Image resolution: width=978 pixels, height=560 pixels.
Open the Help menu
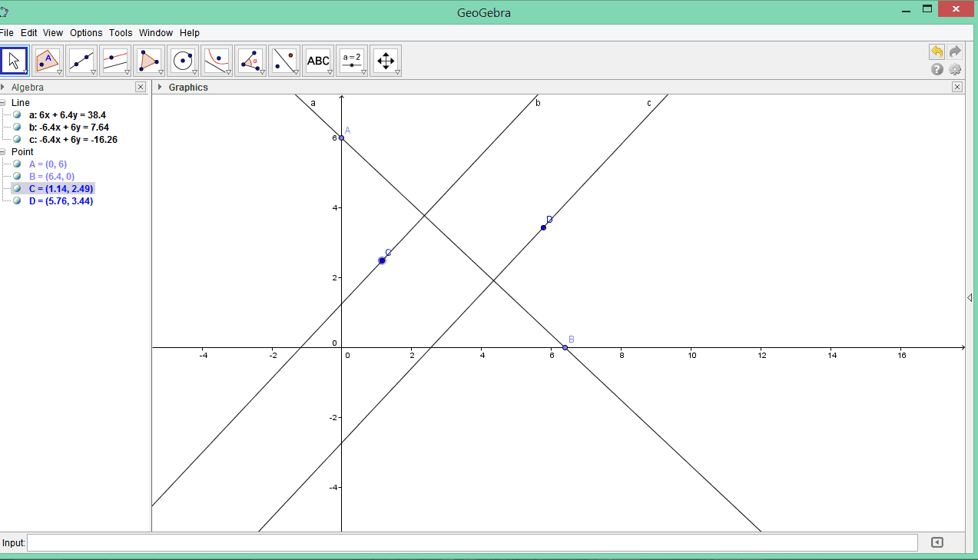click(x=190, y=32)
